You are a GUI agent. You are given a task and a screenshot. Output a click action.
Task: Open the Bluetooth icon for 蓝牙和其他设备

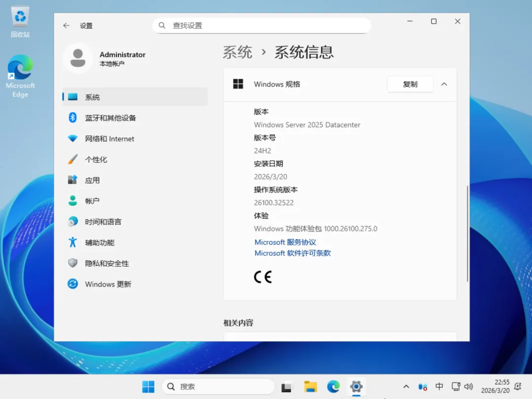(x=72, y=118)
